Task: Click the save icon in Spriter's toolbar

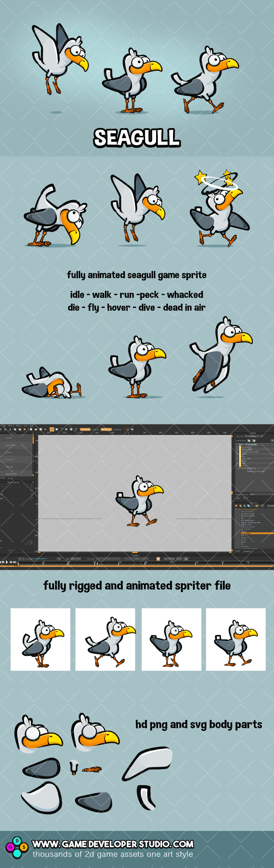Action: (x=41, y=429)
